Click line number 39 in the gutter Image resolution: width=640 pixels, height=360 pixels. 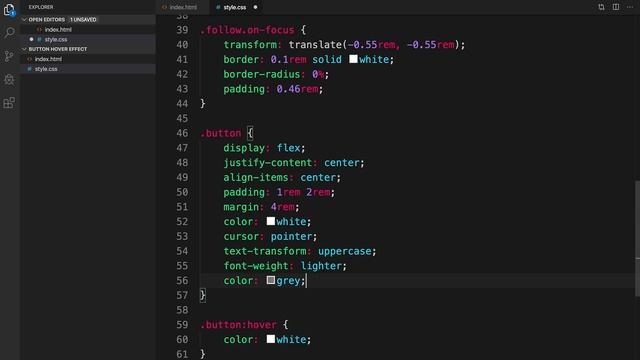coord(182,30)
